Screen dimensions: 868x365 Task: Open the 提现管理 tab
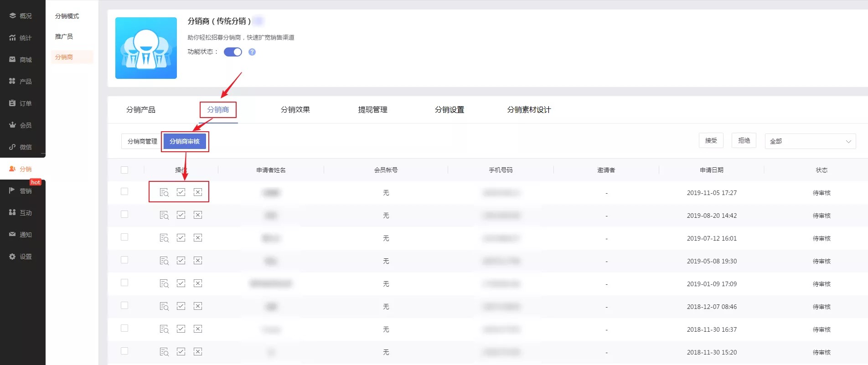tap(372, 110)
